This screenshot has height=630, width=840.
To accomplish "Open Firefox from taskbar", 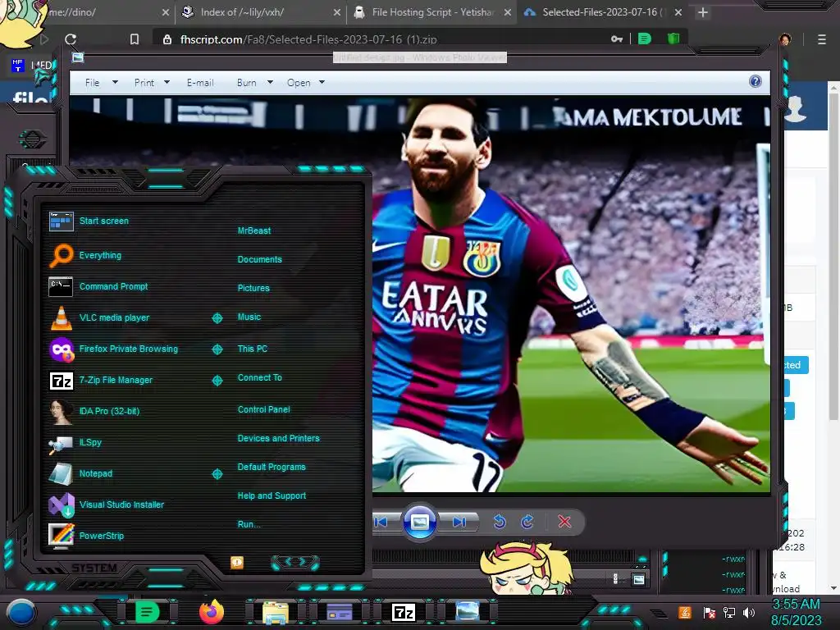I will click(211, 612).
